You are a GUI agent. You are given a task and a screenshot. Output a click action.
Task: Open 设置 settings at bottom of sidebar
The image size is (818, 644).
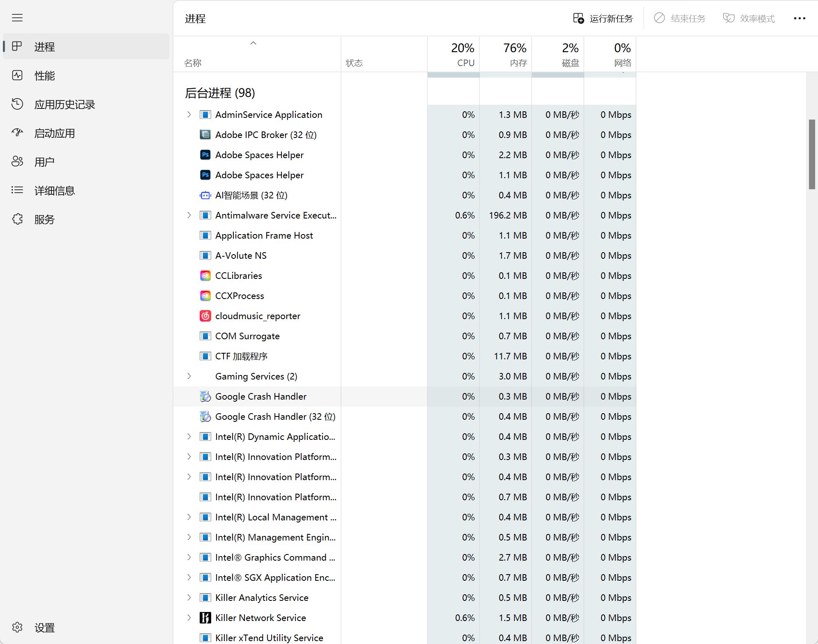[x=86, y=628]
